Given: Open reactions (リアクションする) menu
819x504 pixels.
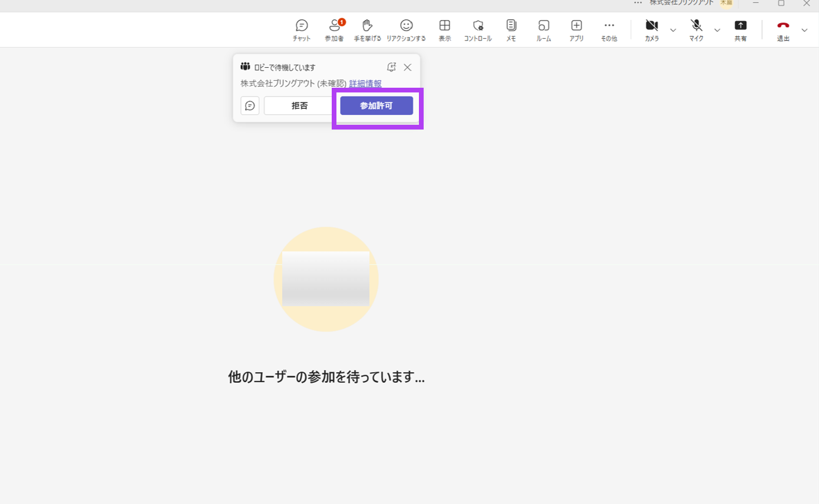Looking at the screenshot, I should pos(406,31).
